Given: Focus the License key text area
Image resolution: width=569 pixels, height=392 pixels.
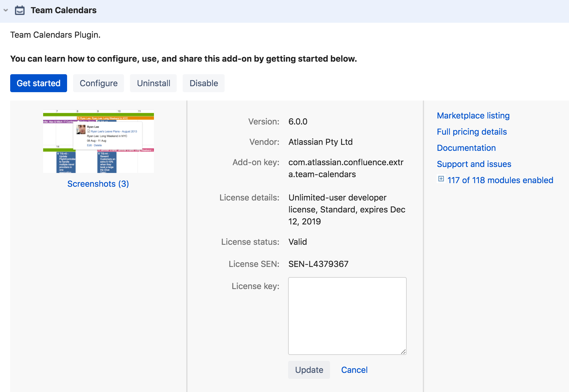Looking at the screenshot, I should tap(347, 316).
